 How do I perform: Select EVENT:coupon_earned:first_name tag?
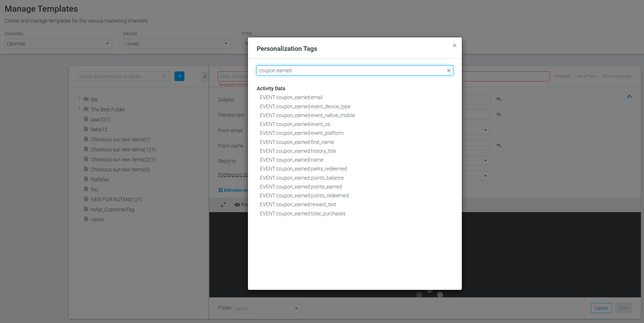[297, 142]
